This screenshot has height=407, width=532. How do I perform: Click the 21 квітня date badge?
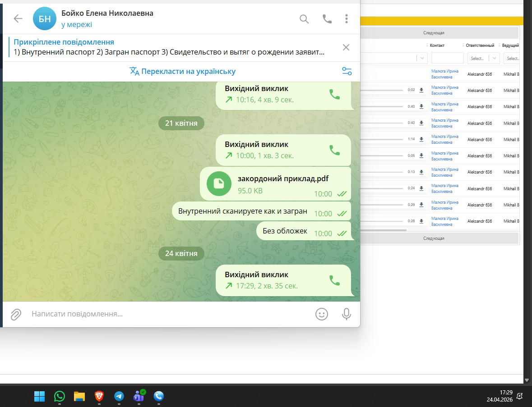click(181, 123)
